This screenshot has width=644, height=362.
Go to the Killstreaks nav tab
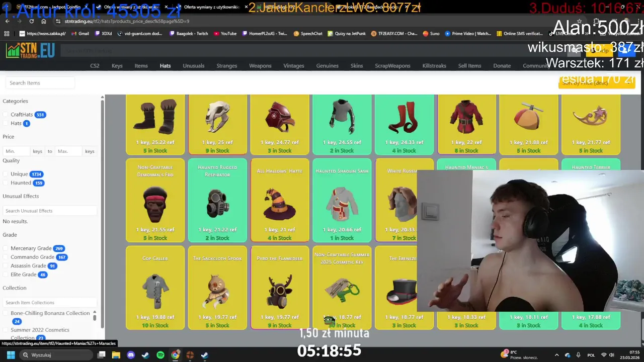click(434, 66)
